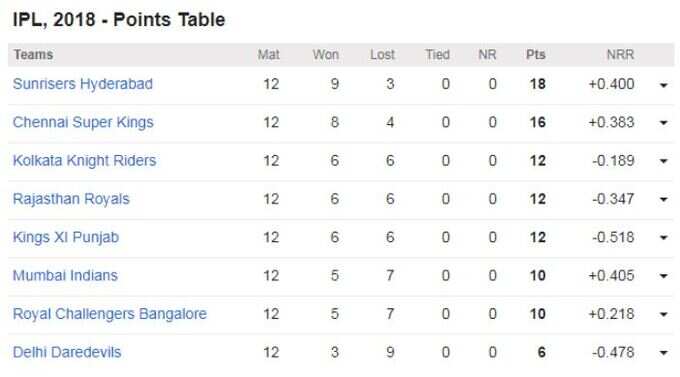
Task: Expand Rajasthan Royals row arrow
Action: [663, 200]
